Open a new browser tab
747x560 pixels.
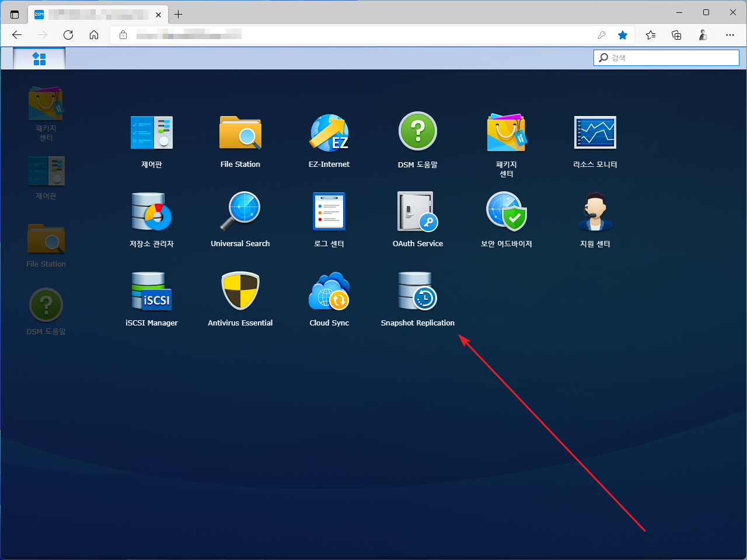[179, 15]
